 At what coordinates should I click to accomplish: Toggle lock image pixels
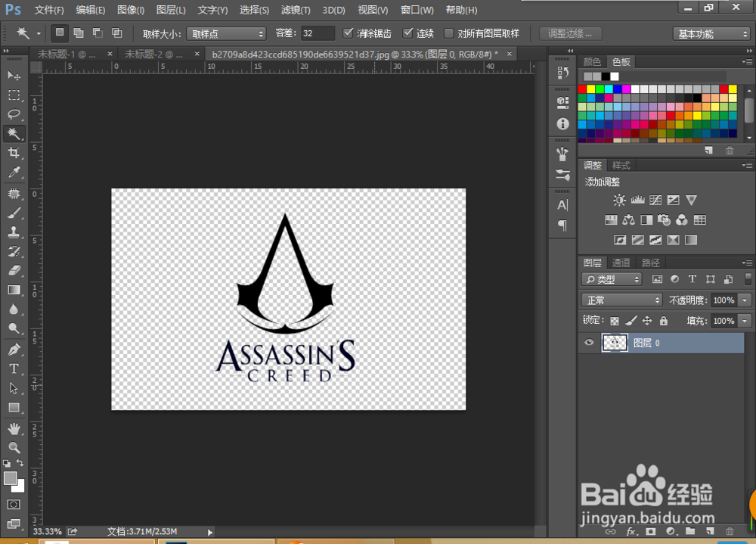[631, 321]
